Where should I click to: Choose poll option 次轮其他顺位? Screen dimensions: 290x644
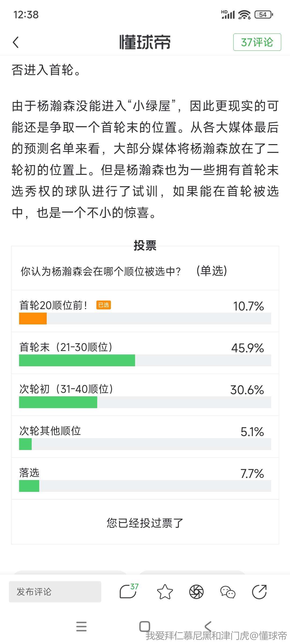point(145,437)
